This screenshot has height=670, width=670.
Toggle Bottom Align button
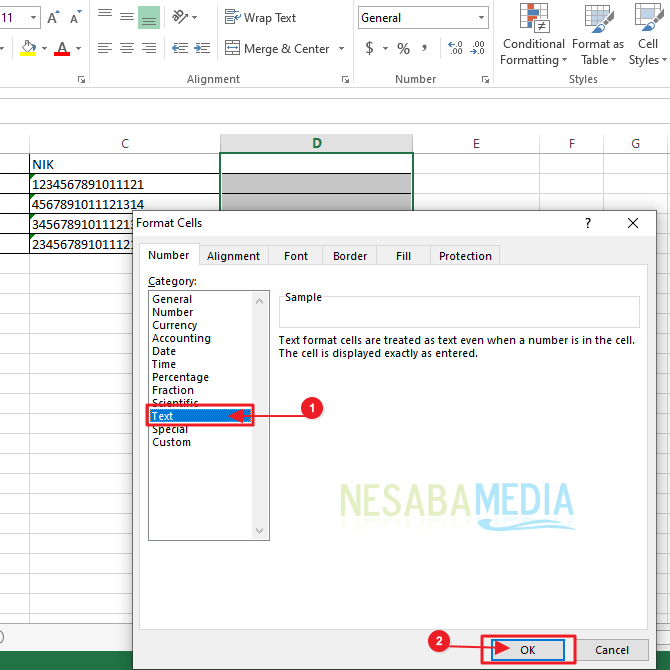[x=148, y=17]
